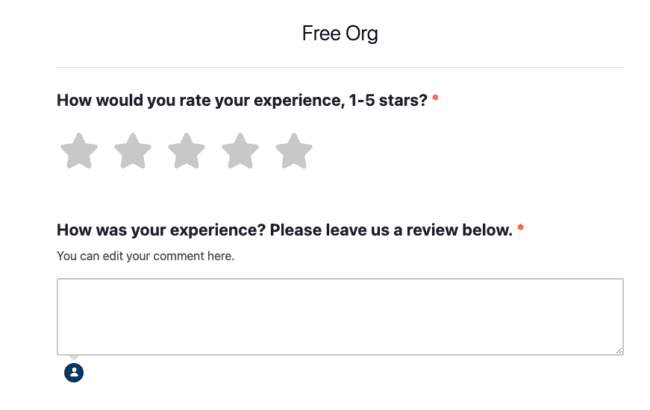This screenshot has height=410, width=650.
Task: Give a four-star rating
Action: tap(240, 152)
